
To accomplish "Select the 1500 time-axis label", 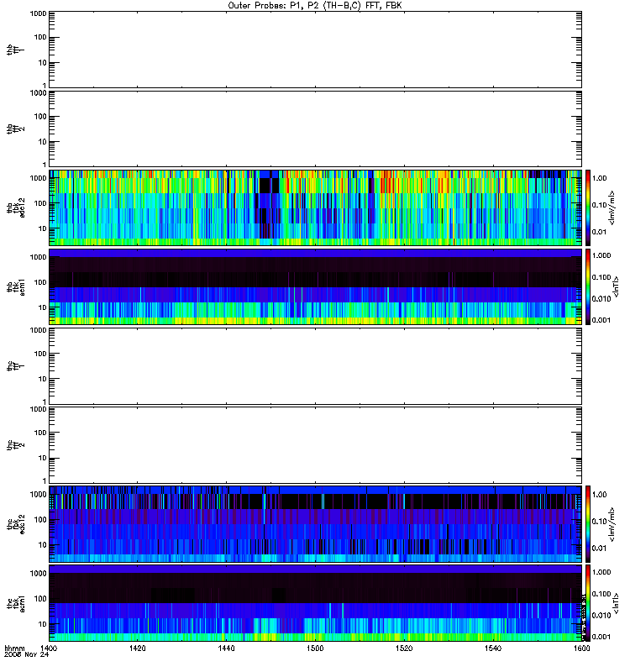I will (x=315, y=648).
